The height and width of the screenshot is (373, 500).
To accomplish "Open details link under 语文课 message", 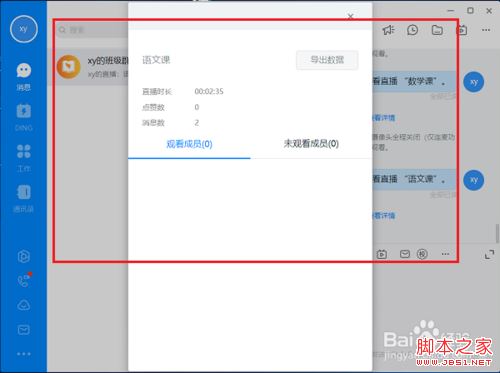I will (x=384, y=216).
